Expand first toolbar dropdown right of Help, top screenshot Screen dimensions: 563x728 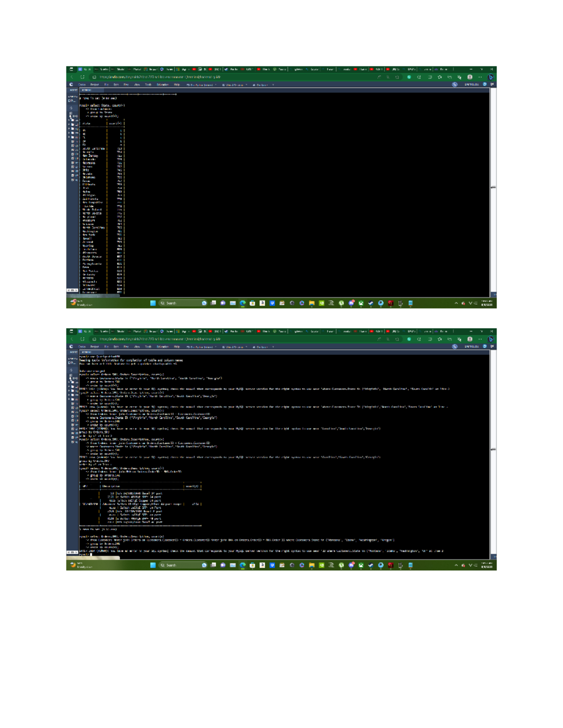(x=202, y=85)
